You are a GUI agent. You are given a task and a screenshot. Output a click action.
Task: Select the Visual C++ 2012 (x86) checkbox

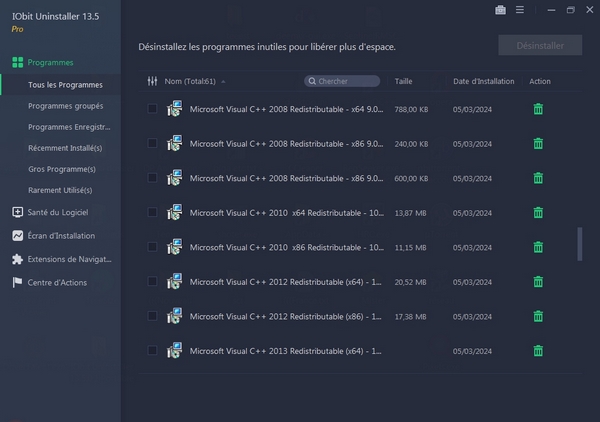(152, 316)
